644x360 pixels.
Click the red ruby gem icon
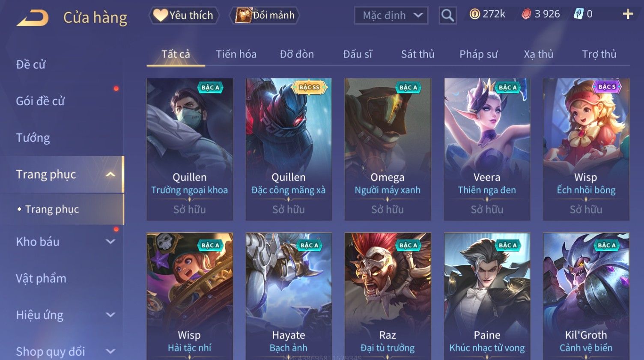coord(526,14)
